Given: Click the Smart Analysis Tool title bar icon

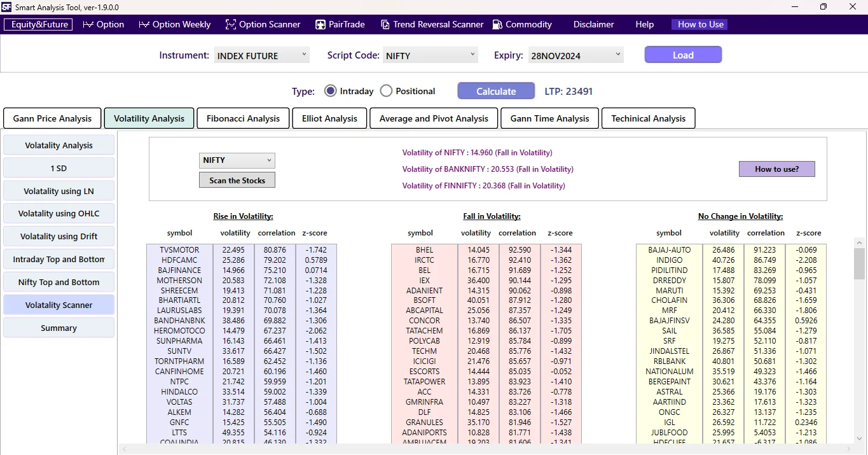Looking at the screenshot, I should pos(6,7).
